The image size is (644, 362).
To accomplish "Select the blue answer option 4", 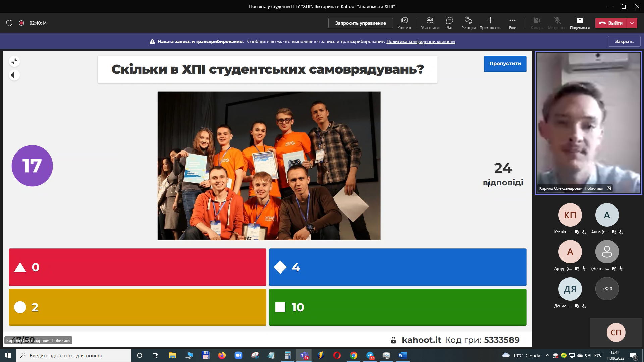I will pos(397,267).
